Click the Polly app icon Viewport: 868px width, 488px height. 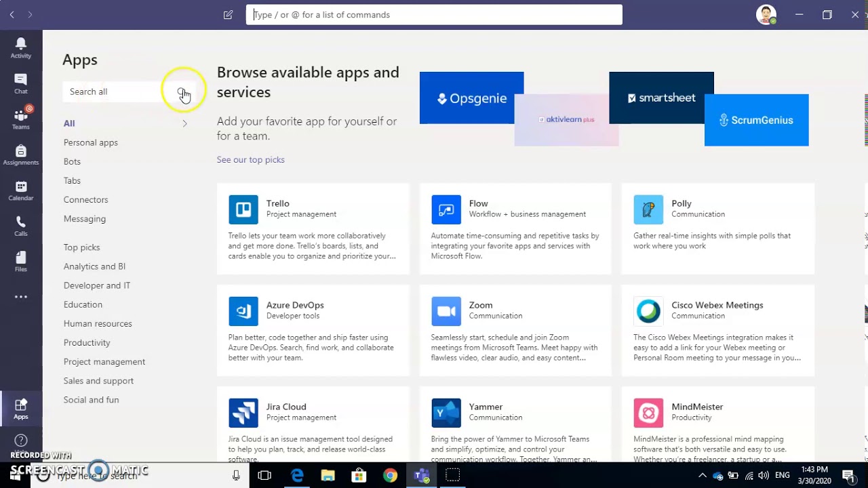[x=648, y=209]
